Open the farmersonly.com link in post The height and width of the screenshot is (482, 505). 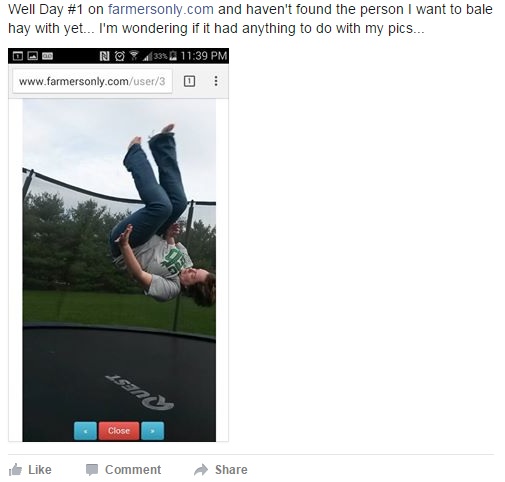click(x=161, y=9)
